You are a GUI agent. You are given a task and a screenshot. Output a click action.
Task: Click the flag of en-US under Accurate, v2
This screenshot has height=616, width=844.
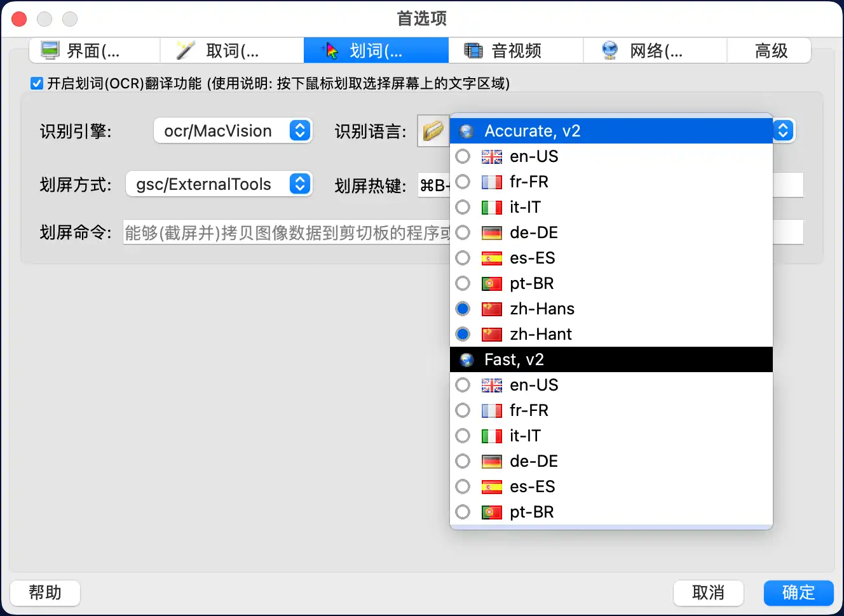tap(492, 157)
